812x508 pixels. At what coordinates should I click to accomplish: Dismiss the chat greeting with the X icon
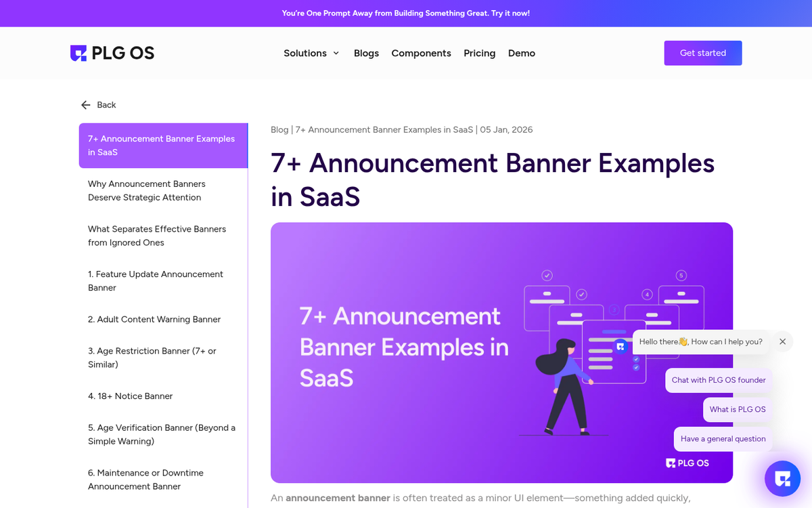tap(782, 341)
